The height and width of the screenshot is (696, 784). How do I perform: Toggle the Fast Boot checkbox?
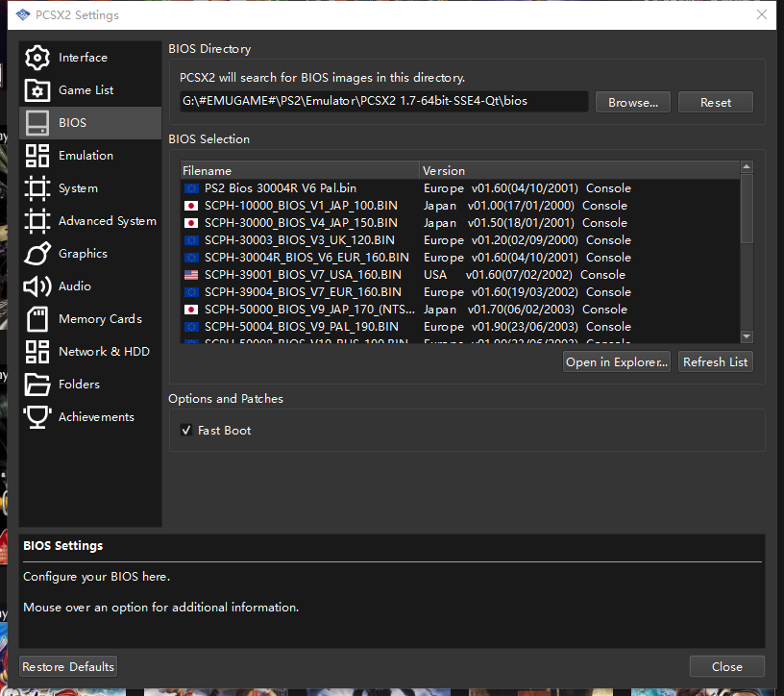(186, 431)
